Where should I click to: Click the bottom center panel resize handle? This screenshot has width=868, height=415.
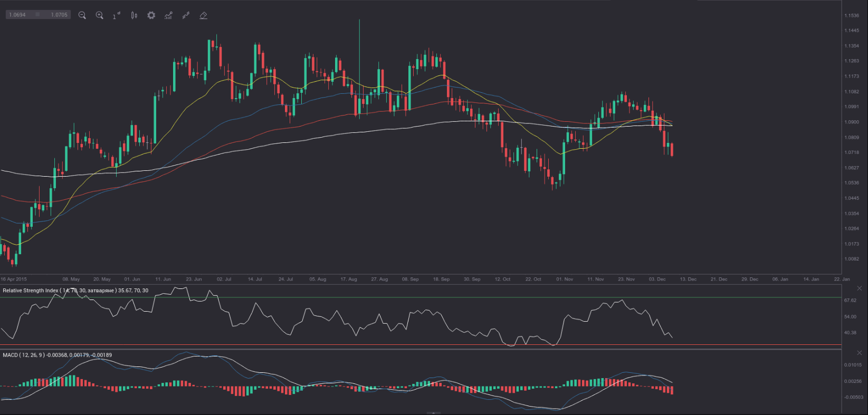point(433,413)
